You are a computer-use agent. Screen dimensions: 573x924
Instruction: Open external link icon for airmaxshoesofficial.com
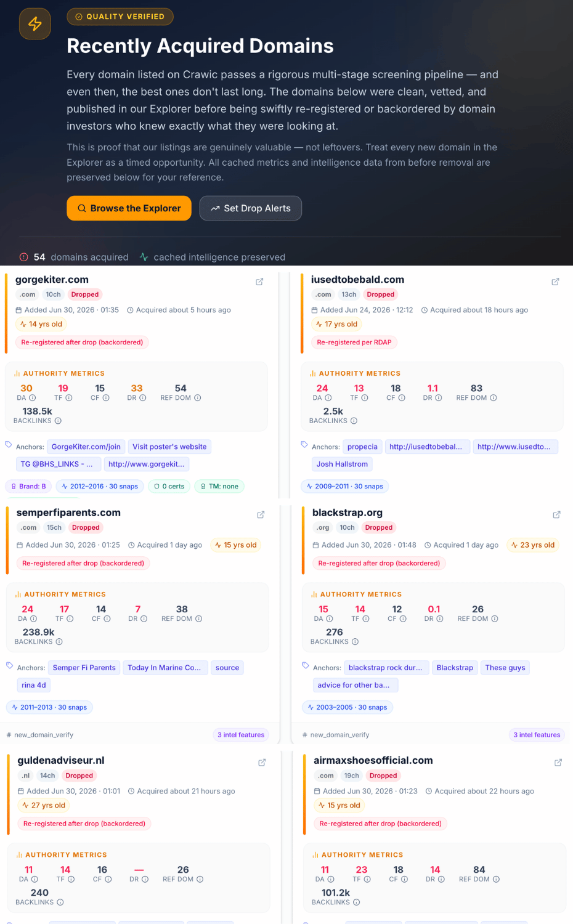pos(558,763)
